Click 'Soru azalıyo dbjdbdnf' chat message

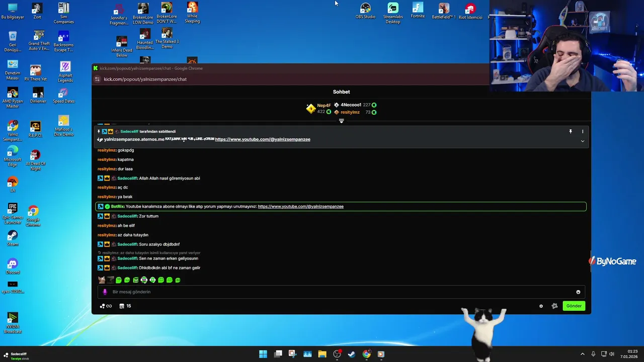tap(159, 244)
